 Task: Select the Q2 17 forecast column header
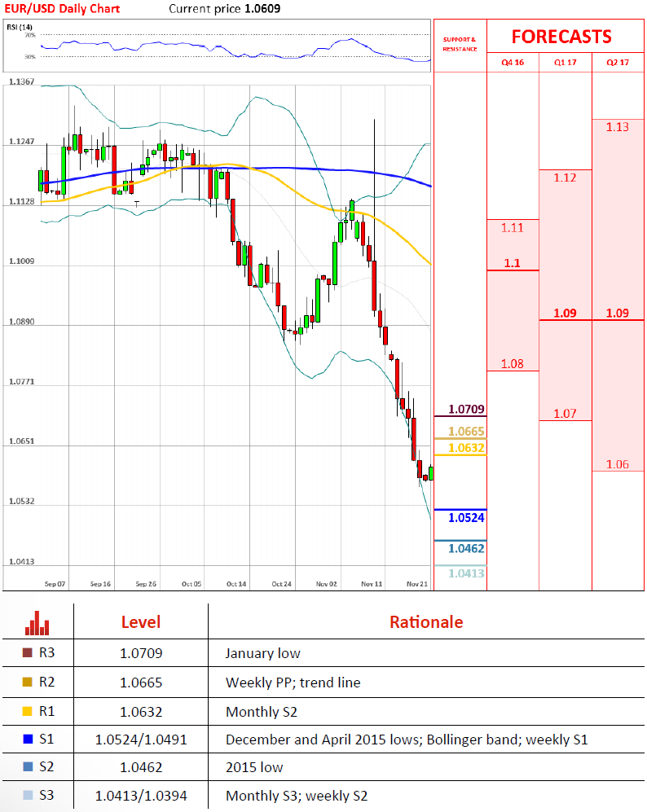[618, 62]
